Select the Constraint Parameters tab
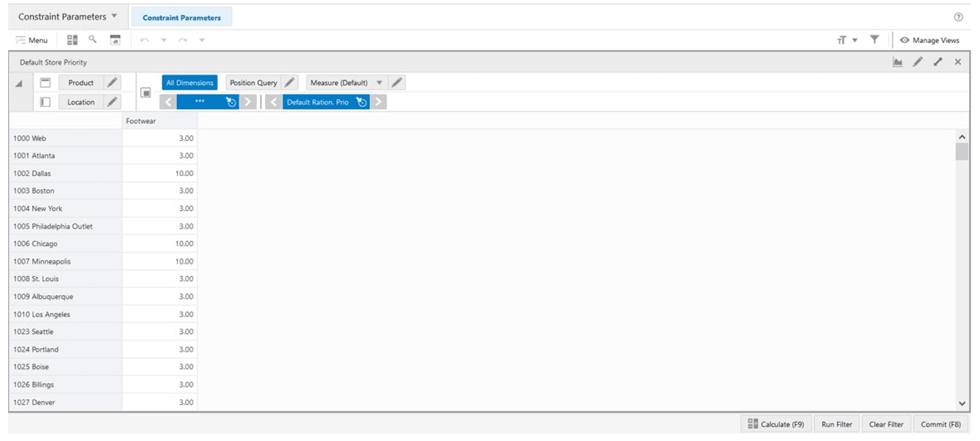The width and height of the screenshot is (980, 441). pyautogui.click(x=181, y=16)
